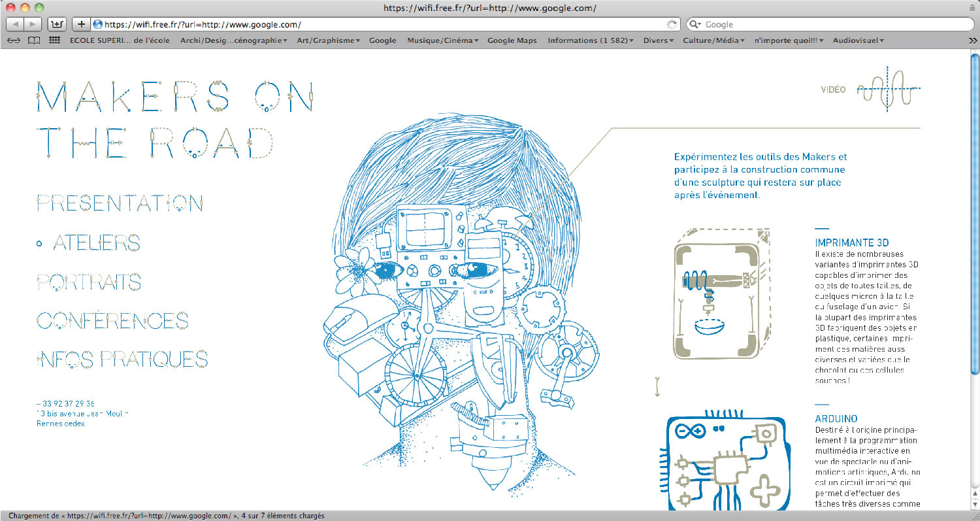Click the Google search field
The width and height of the screenshot is (980, 521).
pyautogui.click(x=829, y=24)
